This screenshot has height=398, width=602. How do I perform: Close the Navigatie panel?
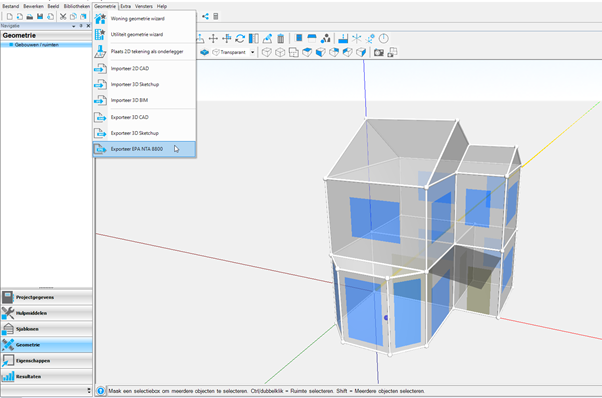pos(88,26)
